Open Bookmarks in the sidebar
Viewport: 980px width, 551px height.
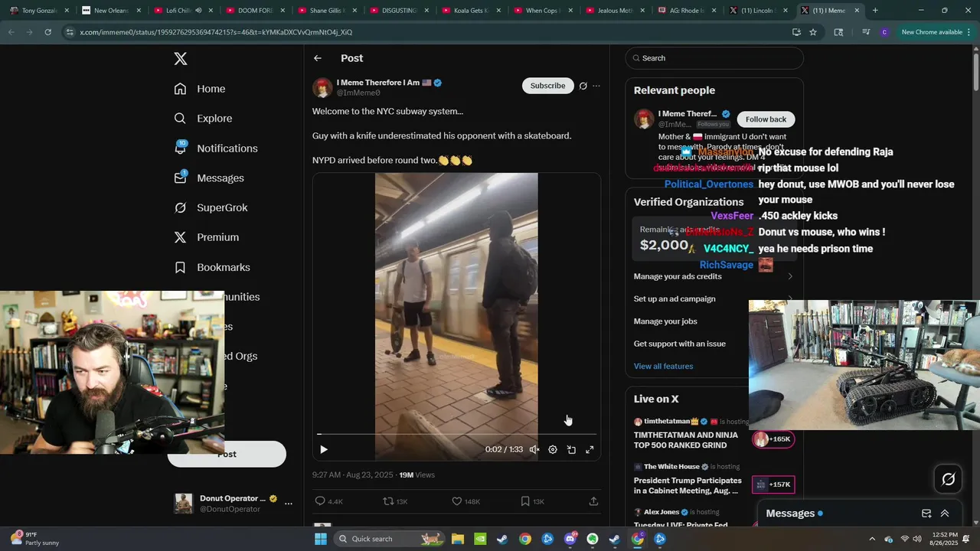click(212, 267)
